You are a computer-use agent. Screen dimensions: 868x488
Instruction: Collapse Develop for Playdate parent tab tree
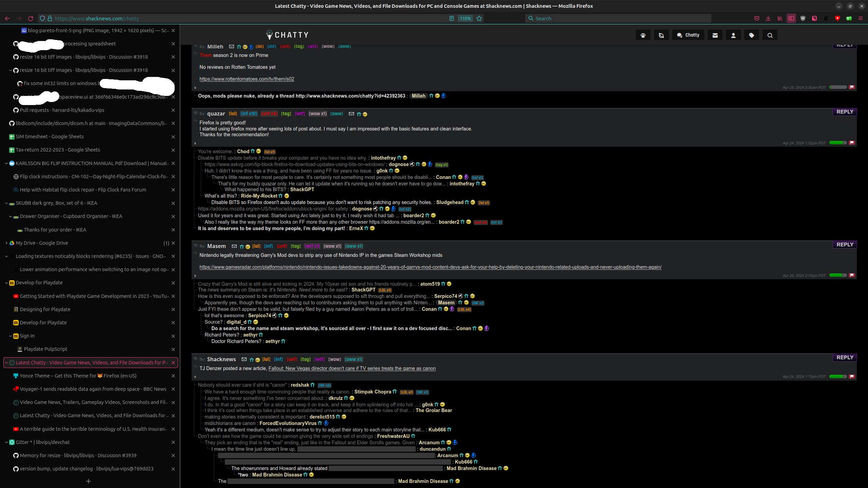6,283
